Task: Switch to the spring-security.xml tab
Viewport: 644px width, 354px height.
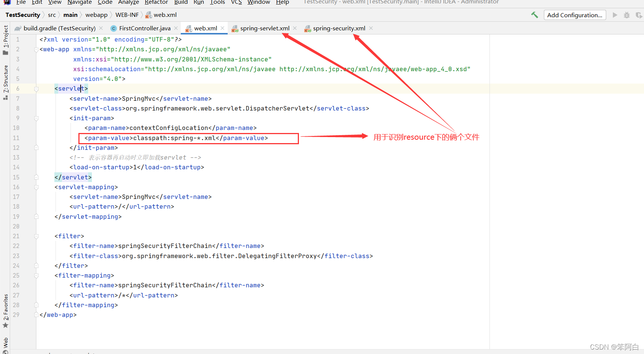Action: [339, 28]
